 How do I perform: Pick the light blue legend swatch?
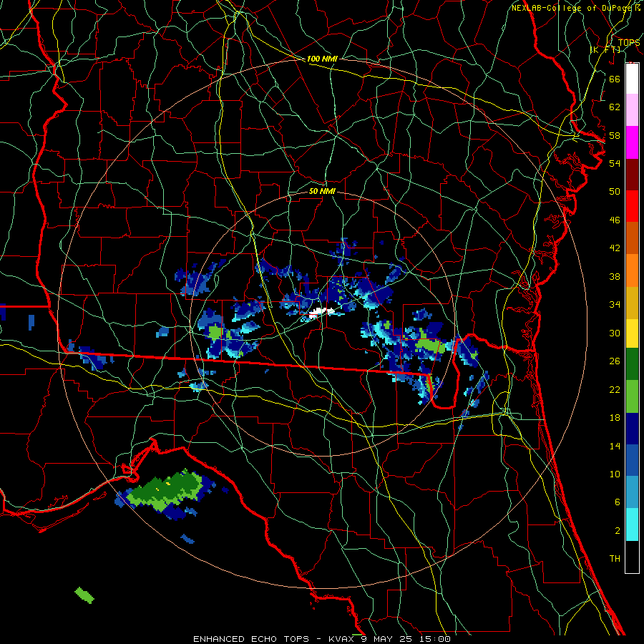click(x=632, y=492)
